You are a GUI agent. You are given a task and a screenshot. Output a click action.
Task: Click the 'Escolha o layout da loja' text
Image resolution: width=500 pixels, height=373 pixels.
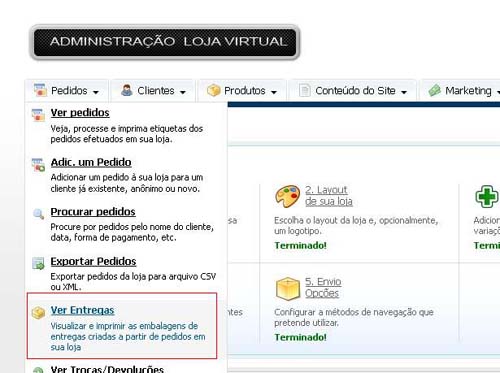pos(356,225)
